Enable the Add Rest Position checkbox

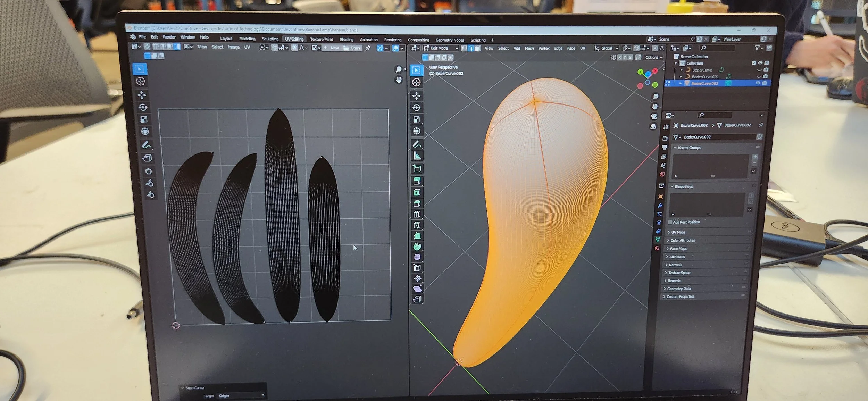[670, 222]
